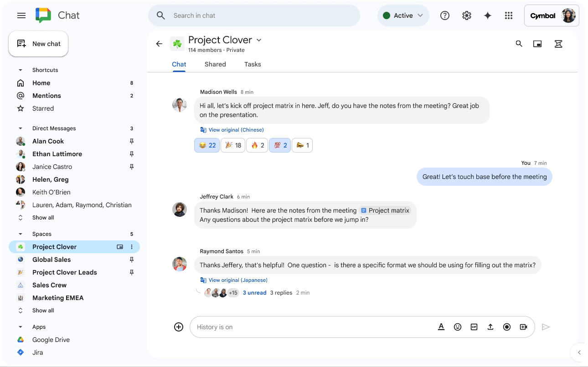The width and height of the screenshot is (588, 367).
Task: Open the Gemini sparkle feature
Action: [x=487, y=15]
